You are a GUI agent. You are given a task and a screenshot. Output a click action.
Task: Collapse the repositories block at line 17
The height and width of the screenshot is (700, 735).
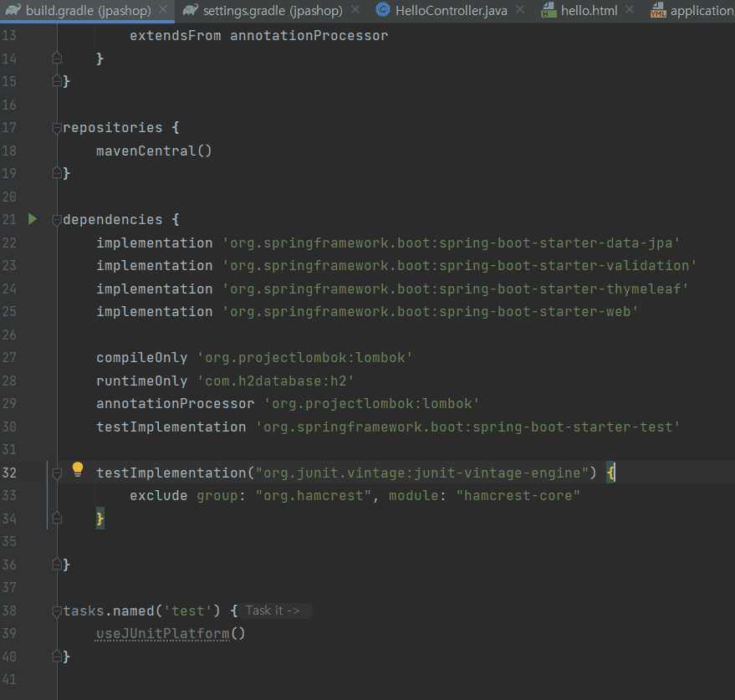pyautogui.click(x=57, y=127)
